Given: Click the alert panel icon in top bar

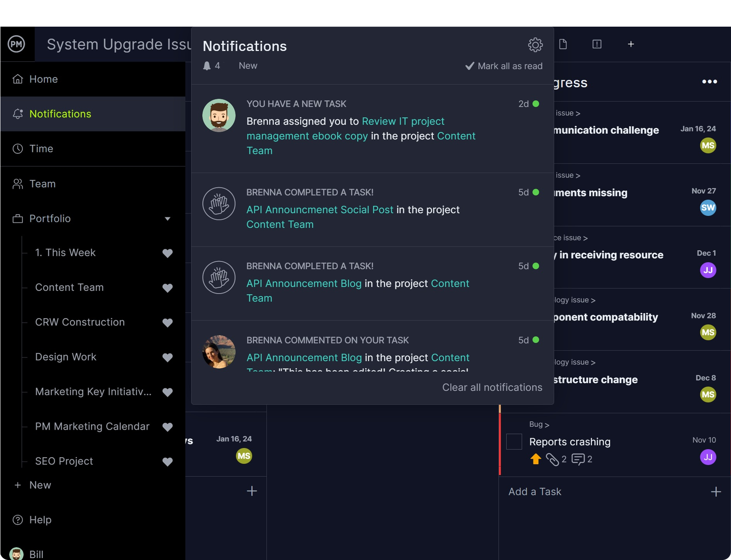Looking at the screenshot, I should pyautogui.click(x=597, y=44).
